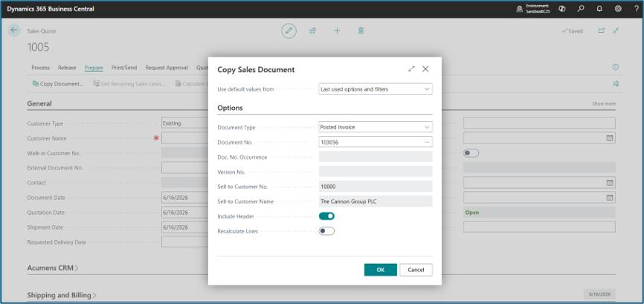Open the Process menu

click(41, 68)
